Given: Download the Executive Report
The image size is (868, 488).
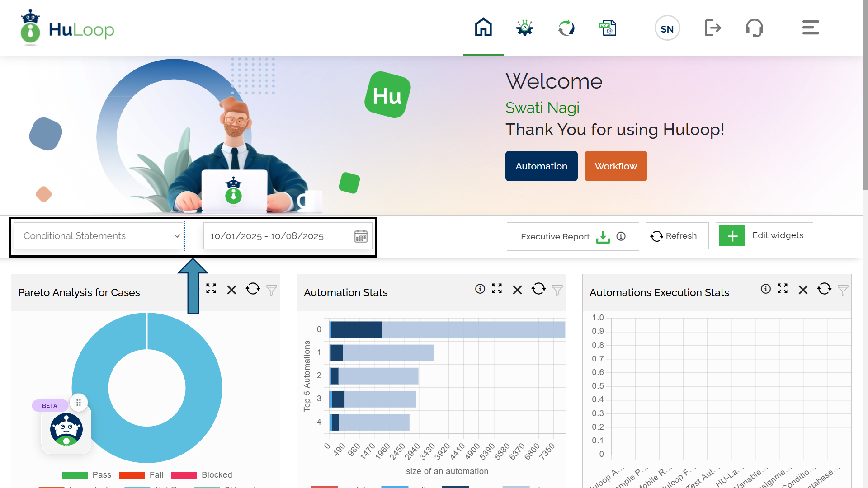Looking at the screenshot, I should 603,237.
